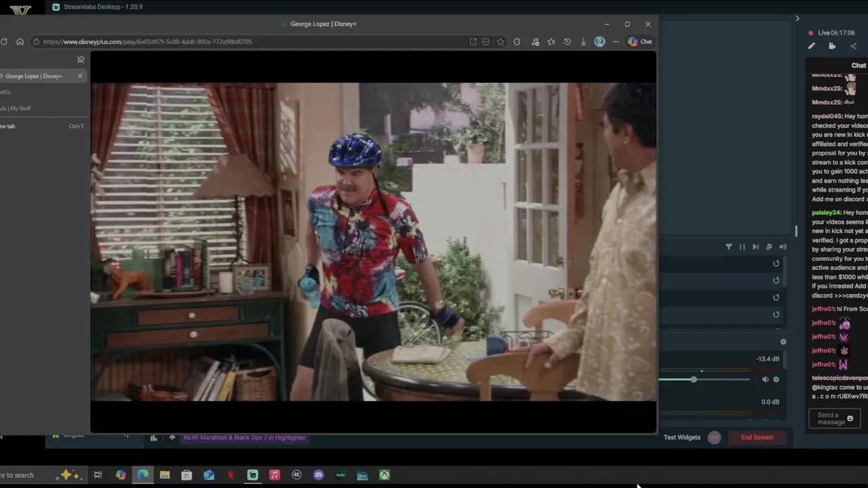Go to the browser home page
Image resolution: width=868 pixels, height=488 pixels.
click(x=20, y=41)
